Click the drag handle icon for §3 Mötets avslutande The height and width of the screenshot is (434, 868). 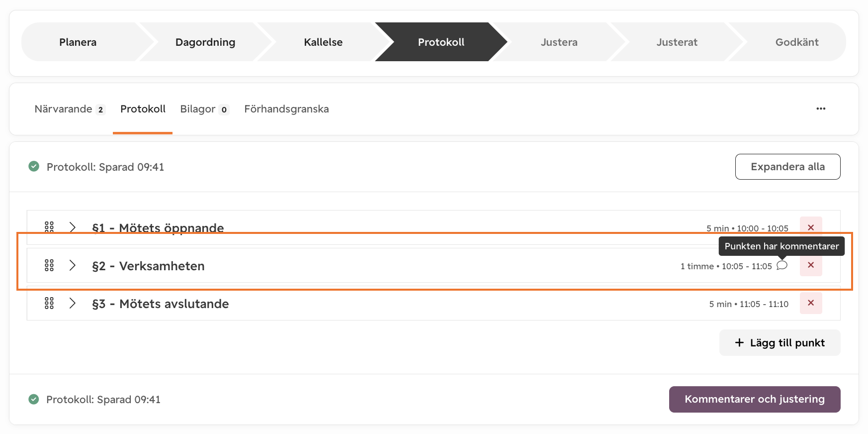click(49, 303)
